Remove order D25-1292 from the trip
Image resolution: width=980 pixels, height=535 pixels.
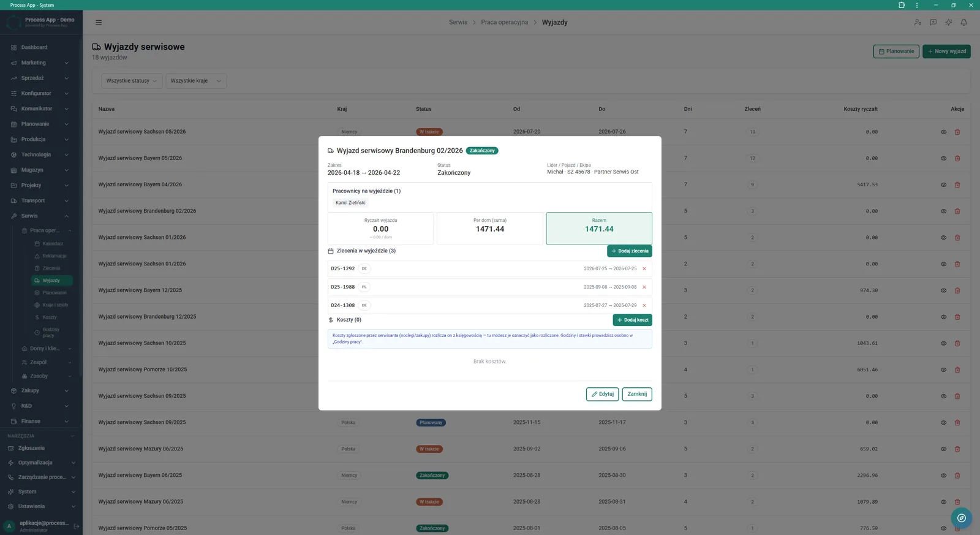(644, 268)
